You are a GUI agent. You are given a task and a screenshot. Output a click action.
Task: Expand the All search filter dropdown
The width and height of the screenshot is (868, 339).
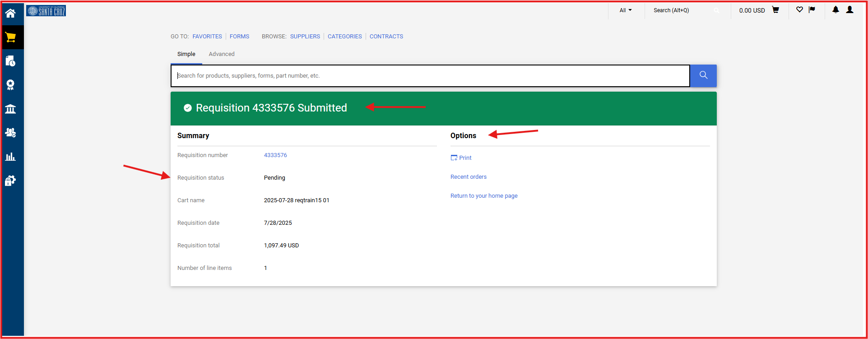tap(625, 10)
